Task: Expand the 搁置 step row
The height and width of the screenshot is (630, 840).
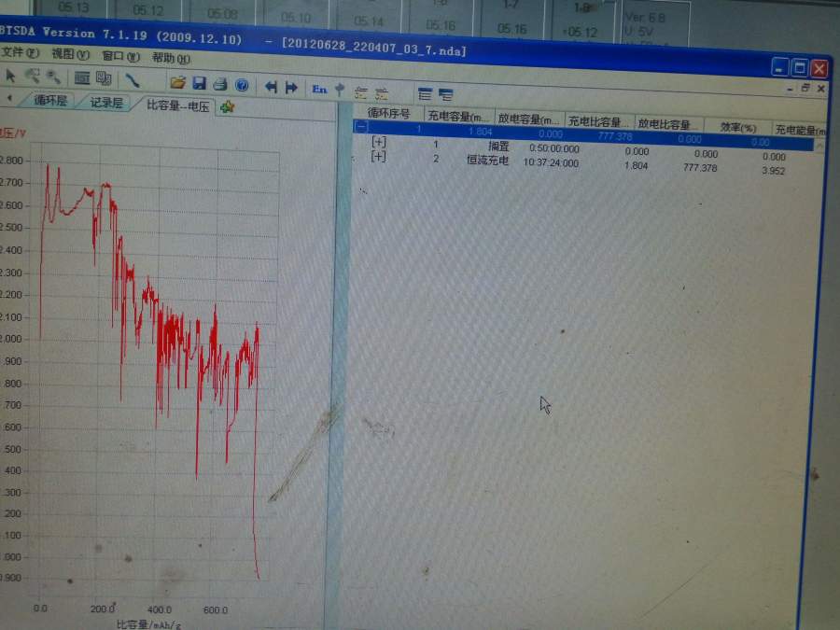Action: (x=379, y=142)
